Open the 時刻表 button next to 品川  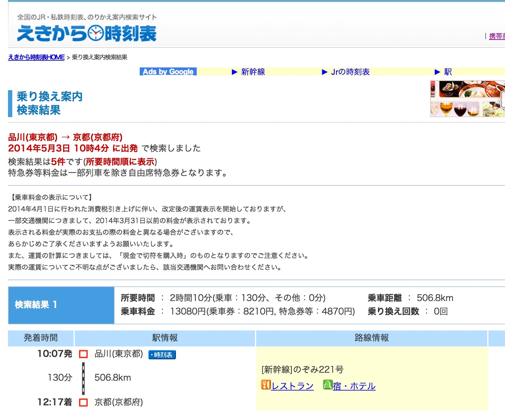point(162,355)
